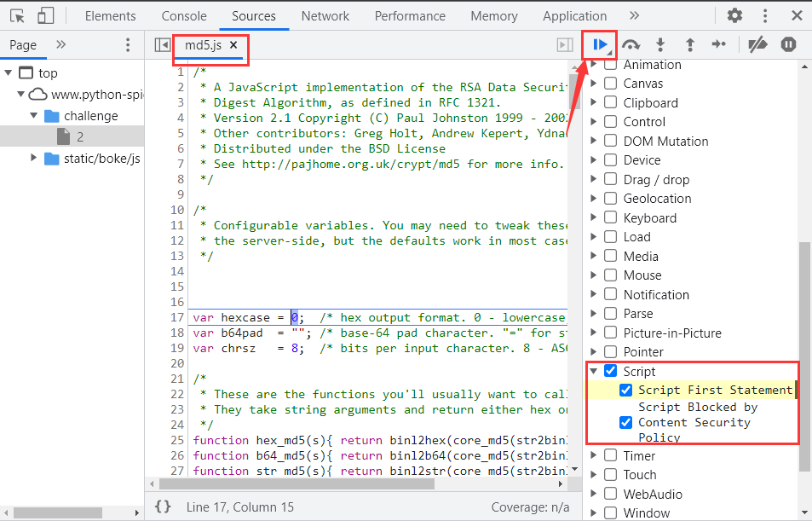Image resolution: width=812 pixels, height=521 pixels.
Task: Enable the Keyboard event breakpoint checkbox
Action: pos(611,218)
